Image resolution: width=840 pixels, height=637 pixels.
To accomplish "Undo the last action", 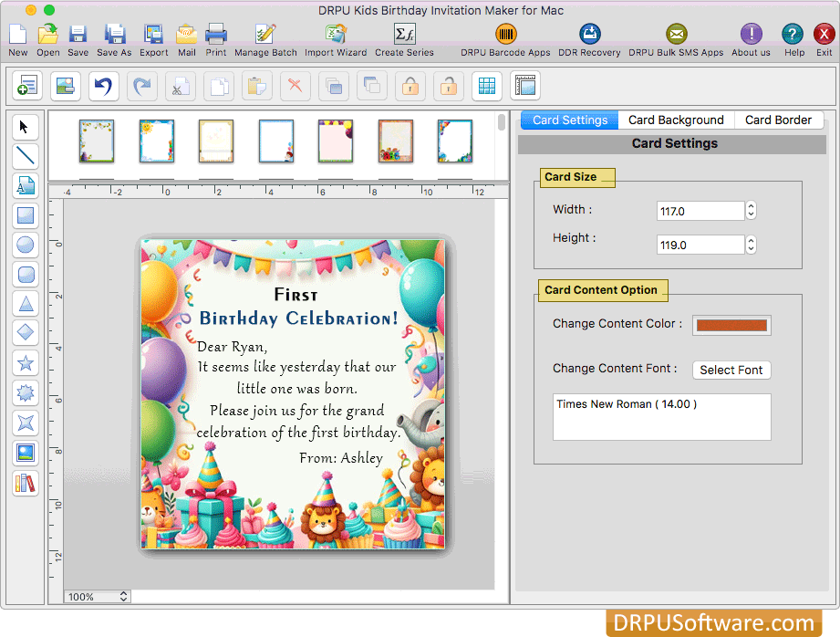I will tap(103, 86).
